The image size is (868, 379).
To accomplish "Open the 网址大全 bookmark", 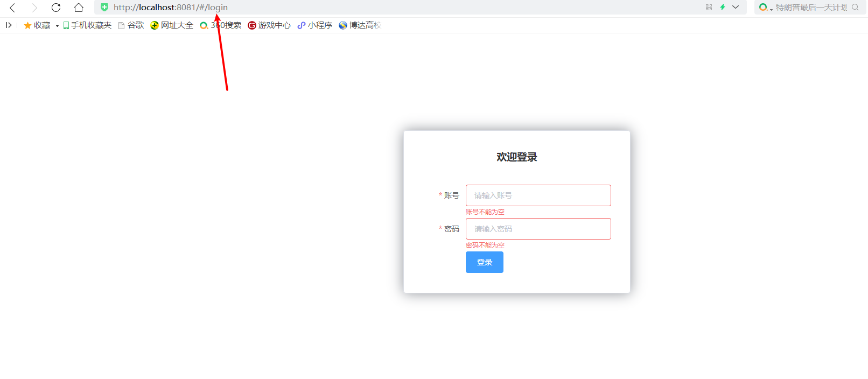I will tap(172, 25).
